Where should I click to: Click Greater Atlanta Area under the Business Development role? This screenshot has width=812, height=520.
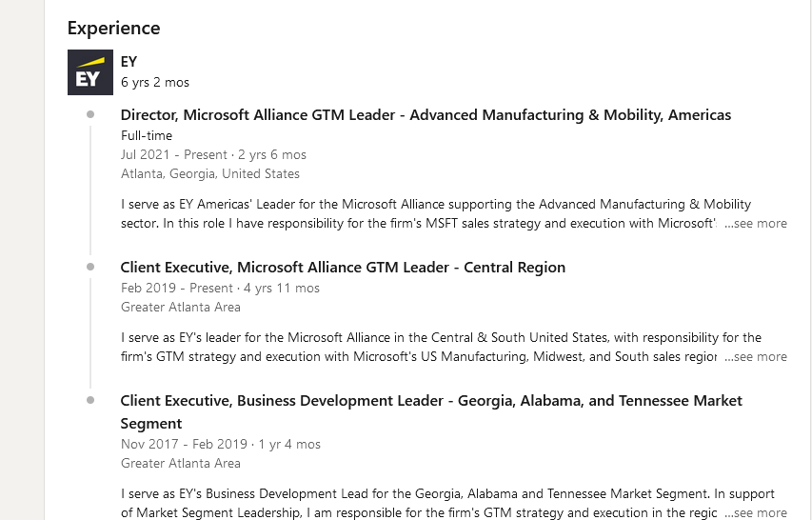(x=181, y=463)
